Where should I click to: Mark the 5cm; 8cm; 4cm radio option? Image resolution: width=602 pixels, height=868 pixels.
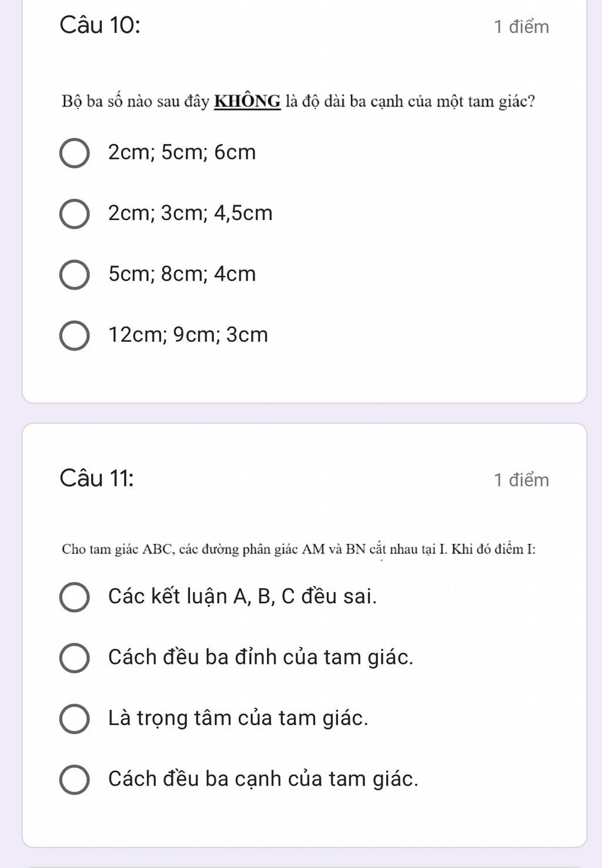coord(75,275)
